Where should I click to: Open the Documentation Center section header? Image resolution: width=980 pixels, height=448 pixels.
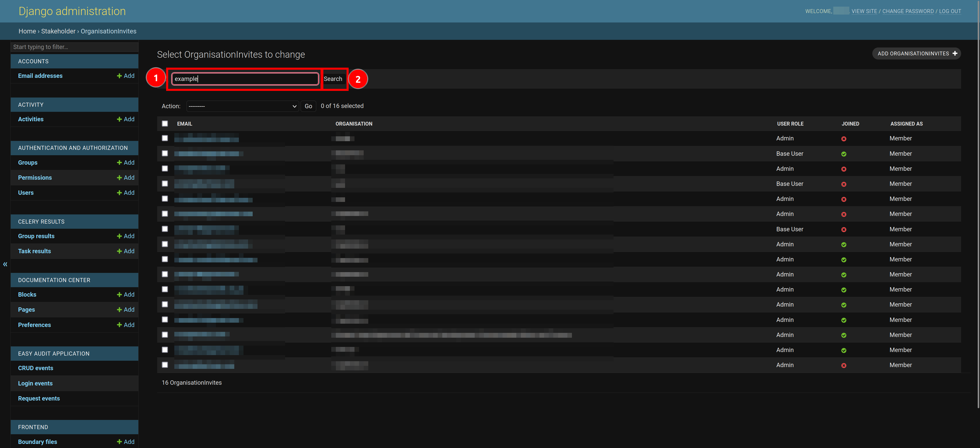[x=54, y=280]
